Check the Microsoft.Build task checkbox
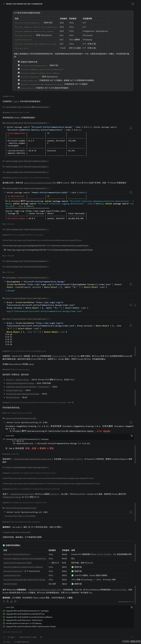Viewport: 141px width, 644px height. pyautogui.click(x=19, y=88)
